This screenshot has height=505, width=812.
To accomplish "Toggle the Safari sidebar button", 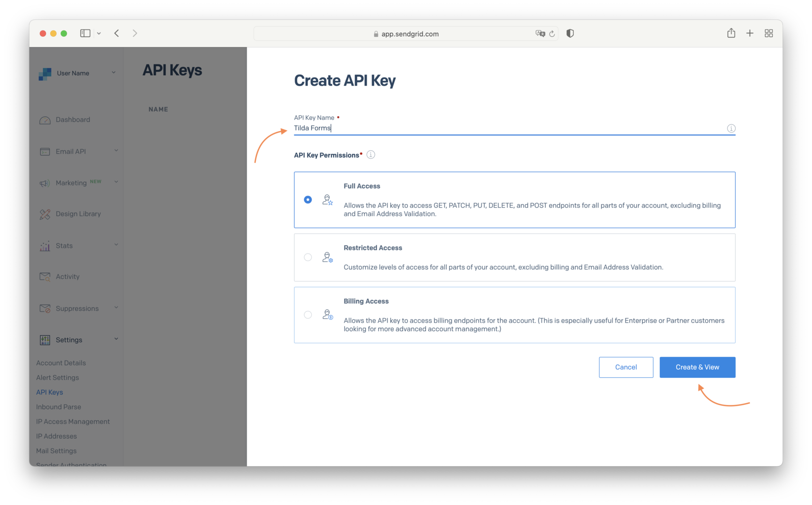I will tap(86, 33).
